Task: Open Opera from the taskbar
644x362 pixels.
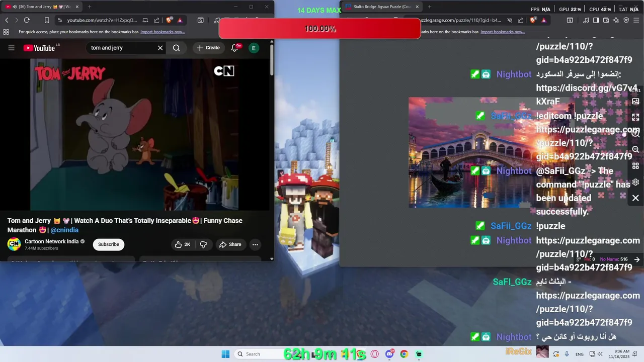Action: 374,354
